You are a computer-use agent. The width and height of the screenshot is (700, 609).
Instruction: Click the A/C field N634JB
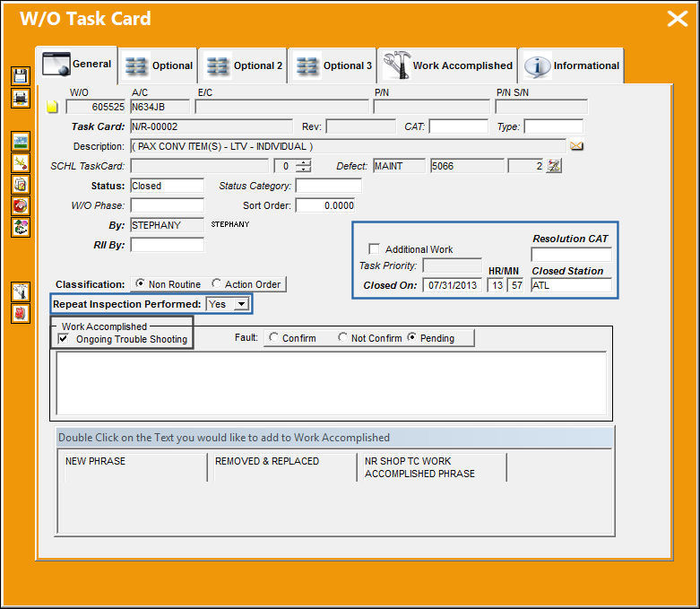pyautogui.click(x=160, y=107)
